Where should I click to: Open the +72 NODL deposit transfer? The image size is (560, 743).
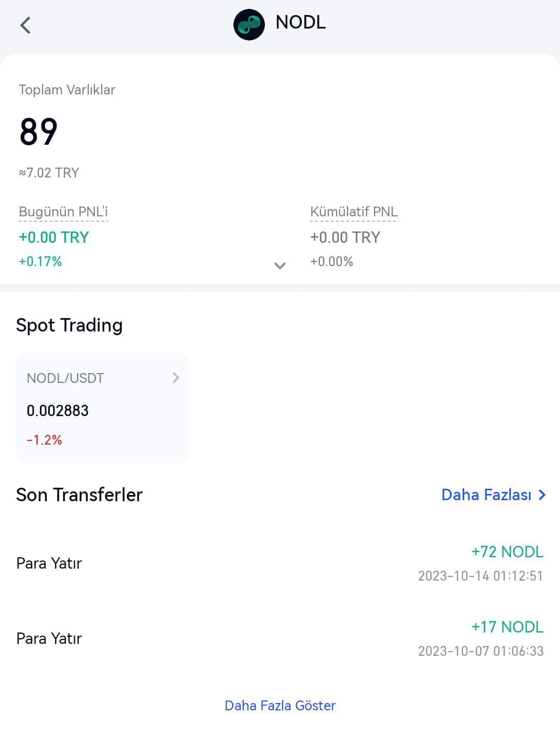point(280,563)
